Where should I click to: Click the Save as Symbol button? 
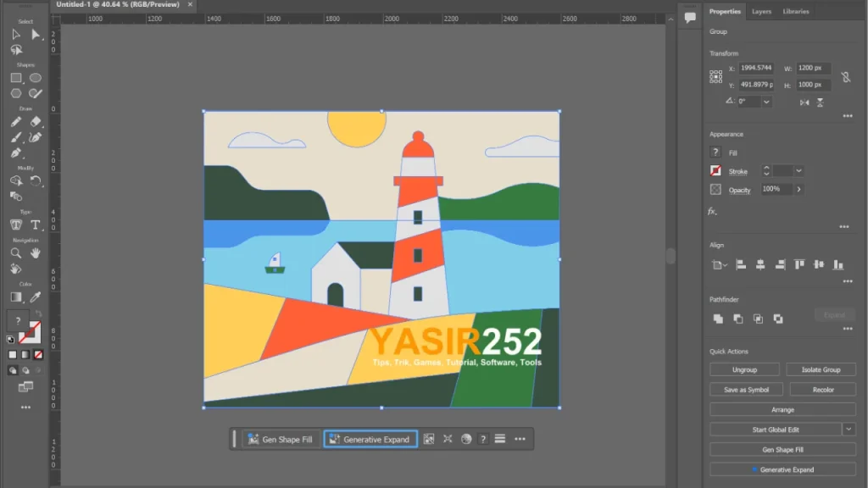(x=746, y=390)
